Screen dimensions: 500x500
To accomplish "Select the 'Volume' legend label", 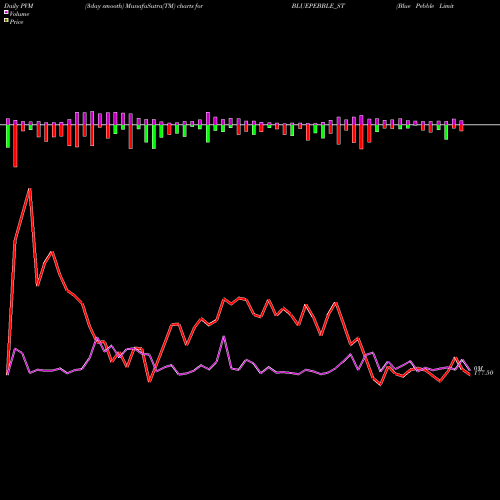I will 19,14.
